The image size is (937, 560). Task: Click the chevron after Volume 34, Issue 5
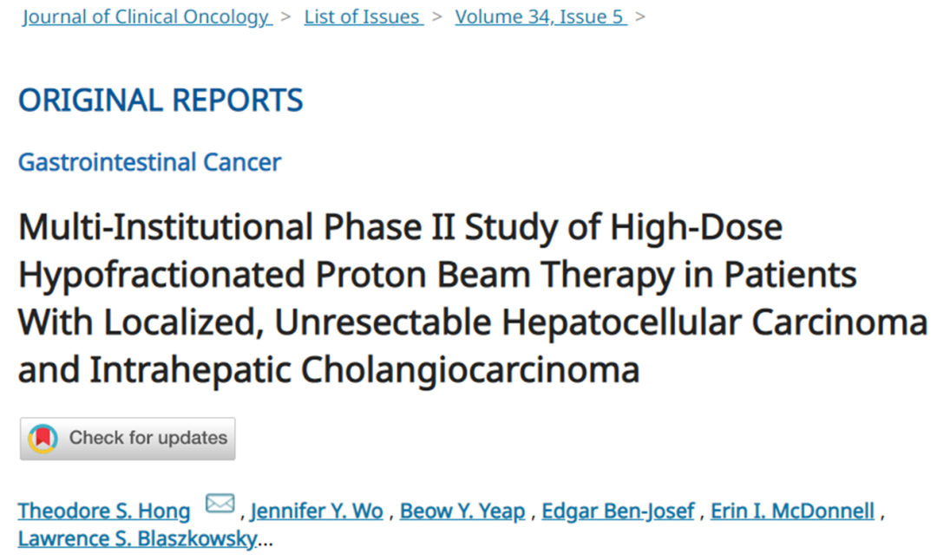tap(640, 17)
